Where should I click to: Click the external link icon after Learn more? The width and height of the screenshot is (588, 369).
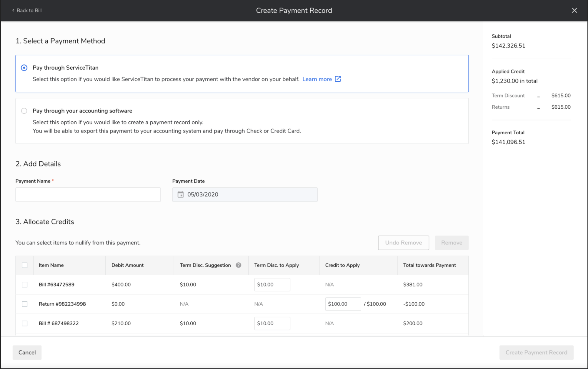click(338, 79)
